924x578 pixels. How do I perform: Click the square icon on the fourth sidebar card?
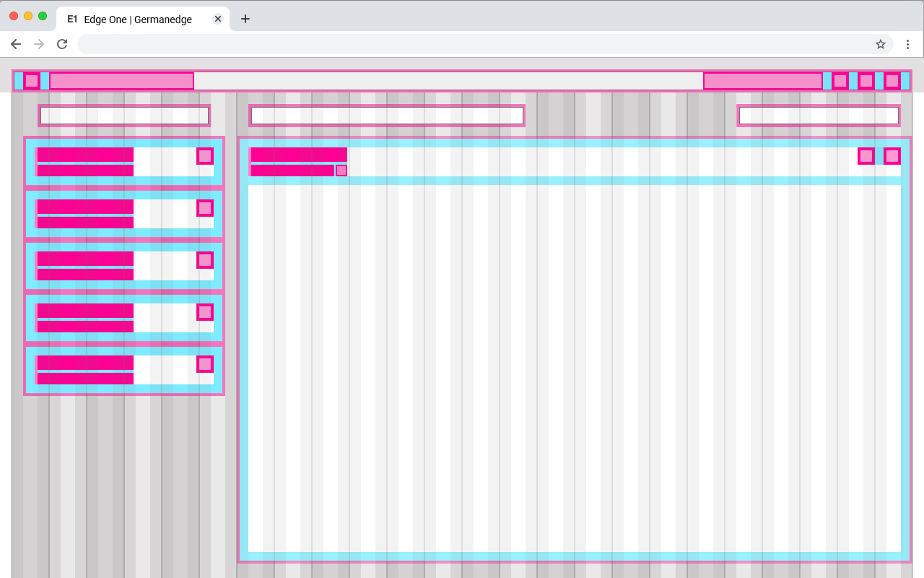click(x=205, y=312)
